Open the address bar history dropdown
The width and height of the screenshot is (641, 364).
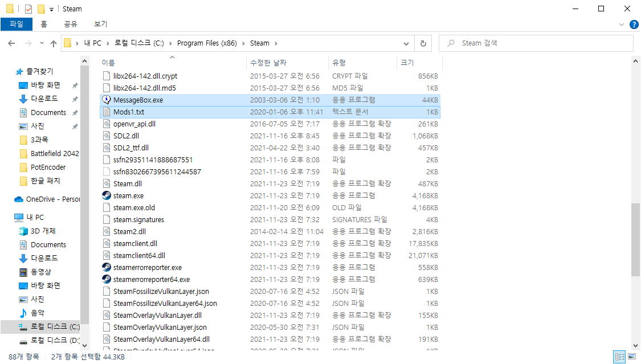click(x=406, y=43)
